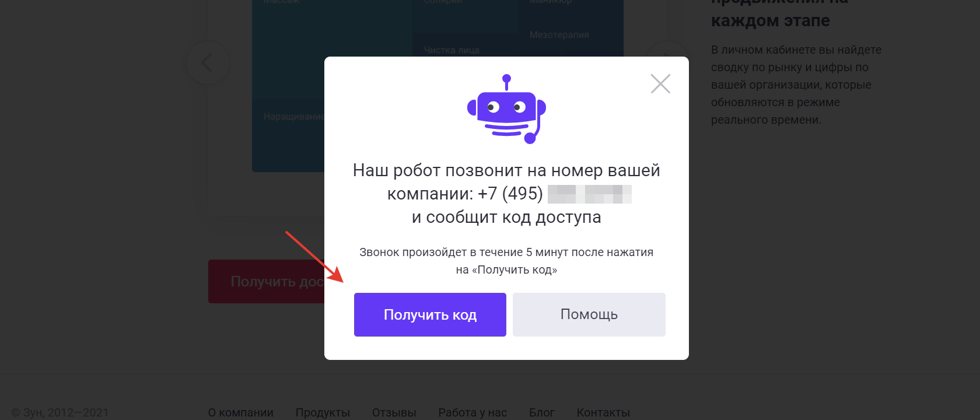Open the Продукты footer link
This screenshot has width=980, height=420.
[323, 412]
